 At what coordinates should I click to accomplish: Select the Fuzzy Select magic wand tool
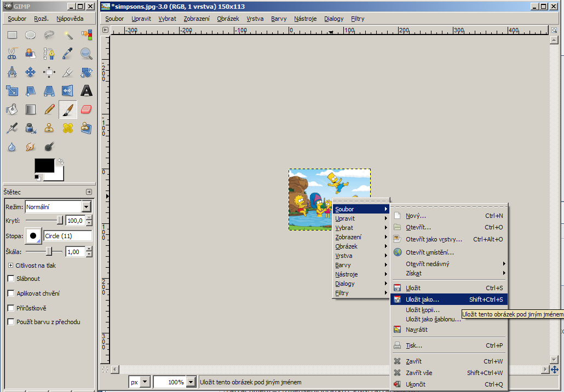(68, 35)
